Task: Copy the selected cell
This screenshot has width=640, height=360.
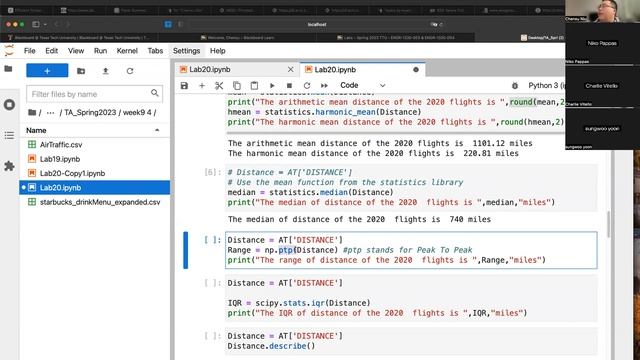Action: (x=237, y=86)
